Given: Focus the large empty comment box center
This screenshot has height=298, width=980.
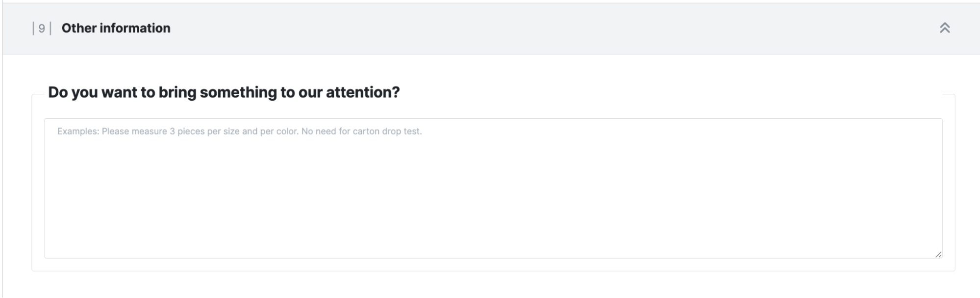Looking at the screenshot, I should (x=493, y=188).
